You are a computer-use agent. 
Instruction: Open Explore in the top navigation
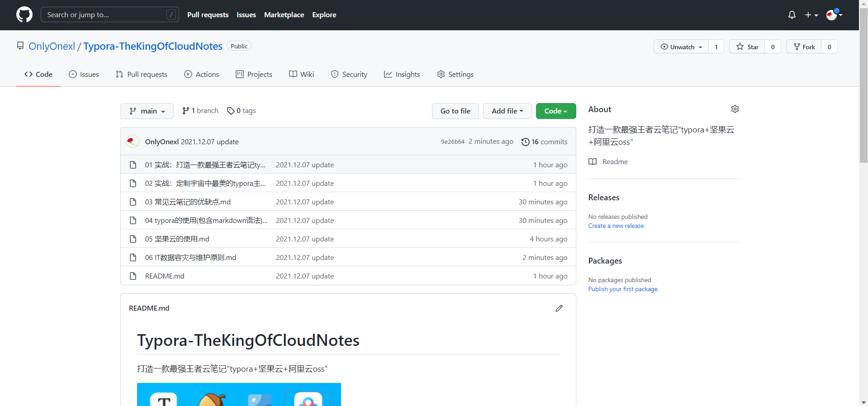(x=324, y=14)
